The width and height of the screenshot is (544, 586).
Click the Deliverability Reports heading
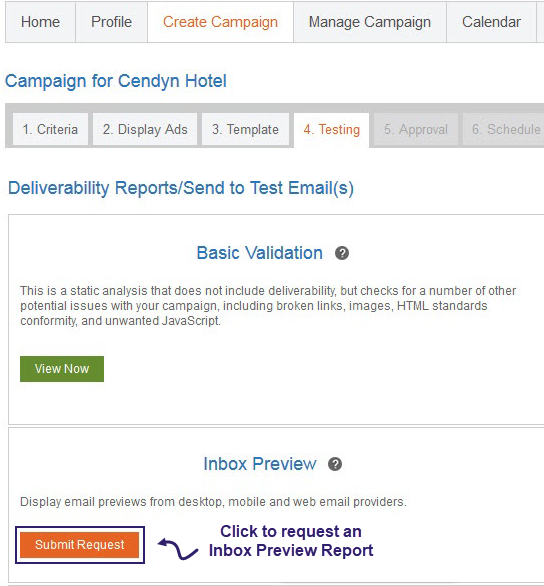(181, 188)
